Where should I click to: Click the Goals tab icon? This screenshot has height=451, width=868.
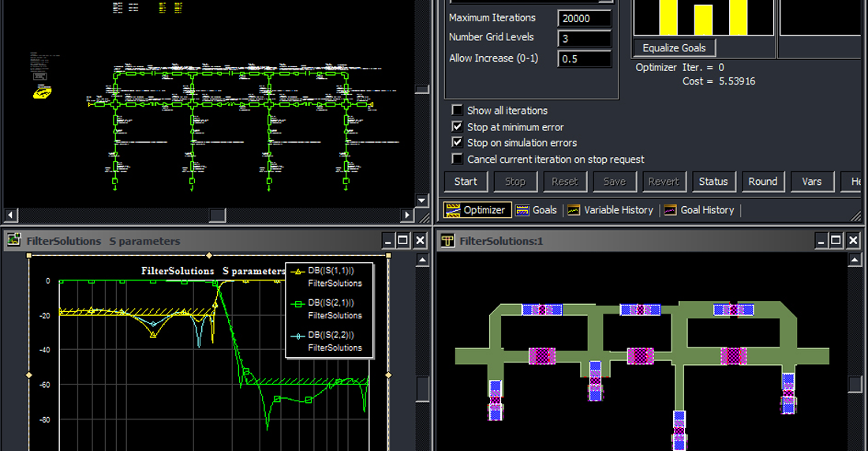(x=522, y=210)
